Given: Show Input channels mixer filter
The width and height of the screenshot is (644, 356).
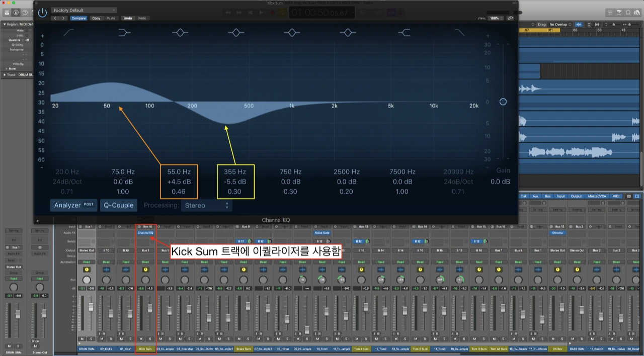Looking at the screenshot, I should click(x=561, y=196).
